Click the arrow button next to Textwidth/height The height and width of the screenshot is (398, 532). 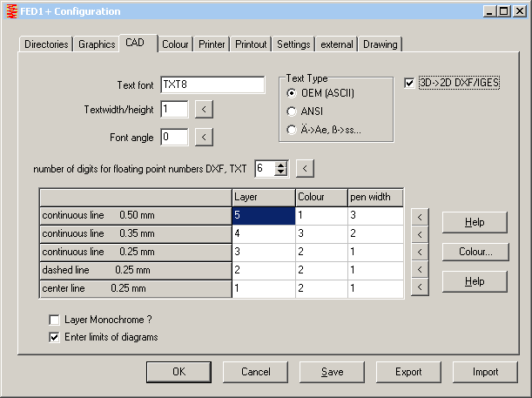pos(202,109)
